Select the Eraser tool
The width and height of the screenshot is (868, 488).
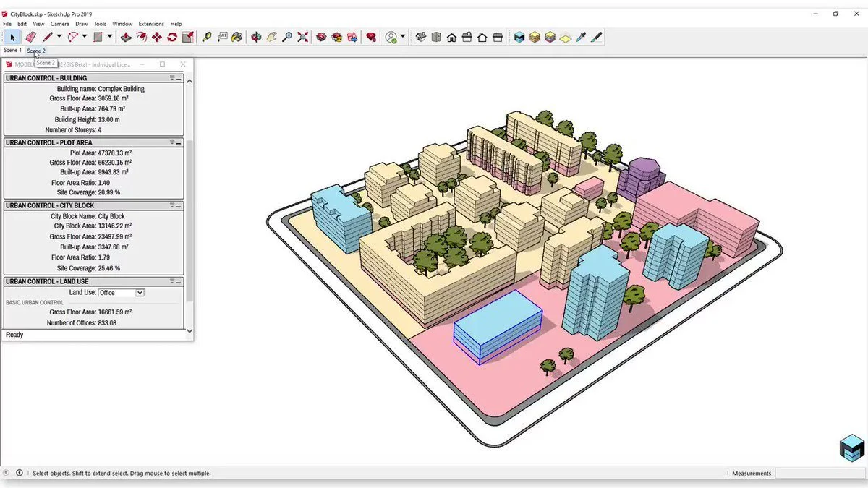(30, 37)
